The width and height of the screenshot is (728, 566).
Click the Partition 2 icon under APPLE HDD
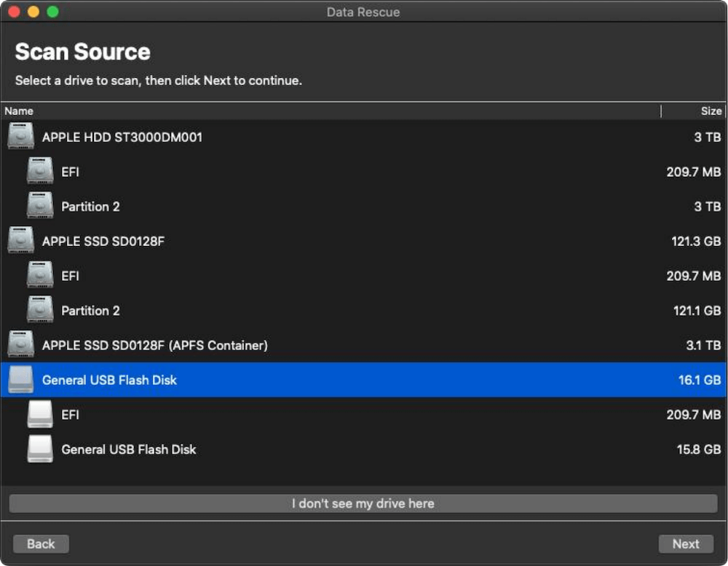(x=40, y=206)
